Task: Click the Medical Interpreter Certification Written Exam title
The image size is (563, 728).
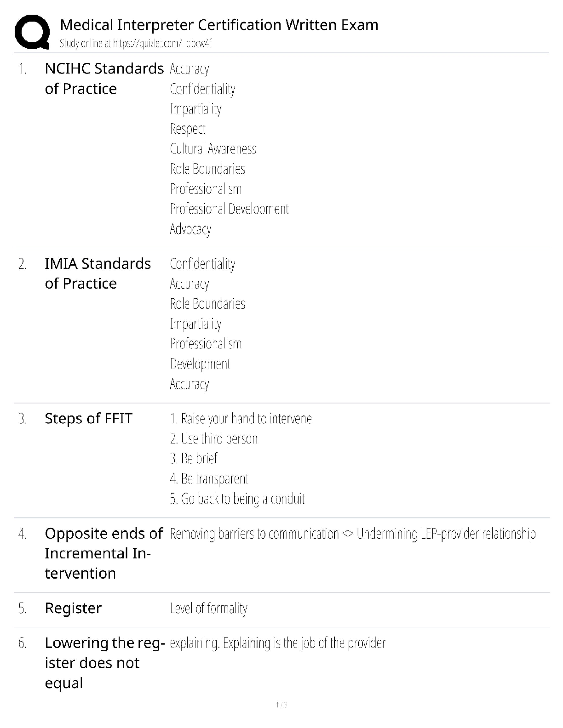Action: tap(219, 25)
